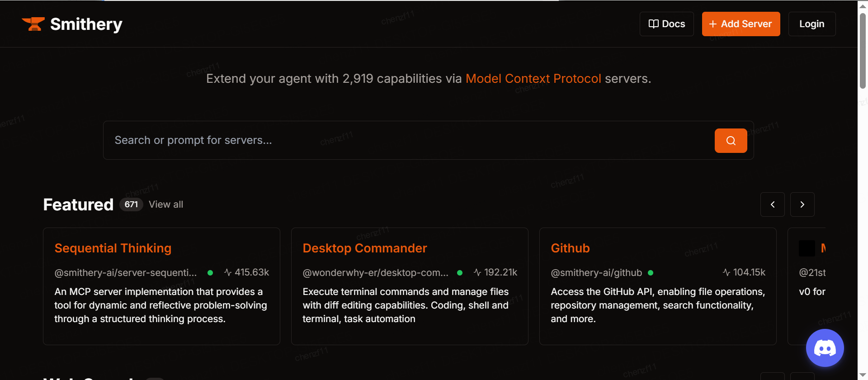
Task: Click View all next to Featured
Action: click(166, 204)
